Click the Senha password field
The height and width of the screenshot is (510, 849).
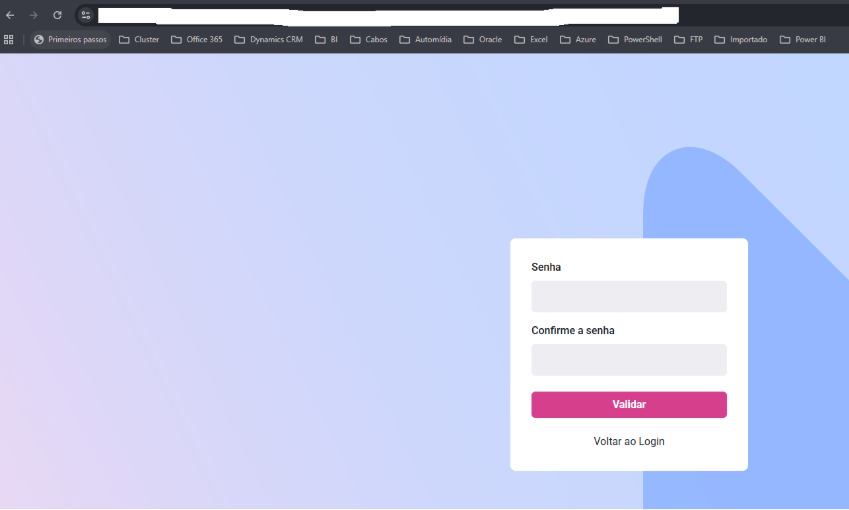[628, 297]
